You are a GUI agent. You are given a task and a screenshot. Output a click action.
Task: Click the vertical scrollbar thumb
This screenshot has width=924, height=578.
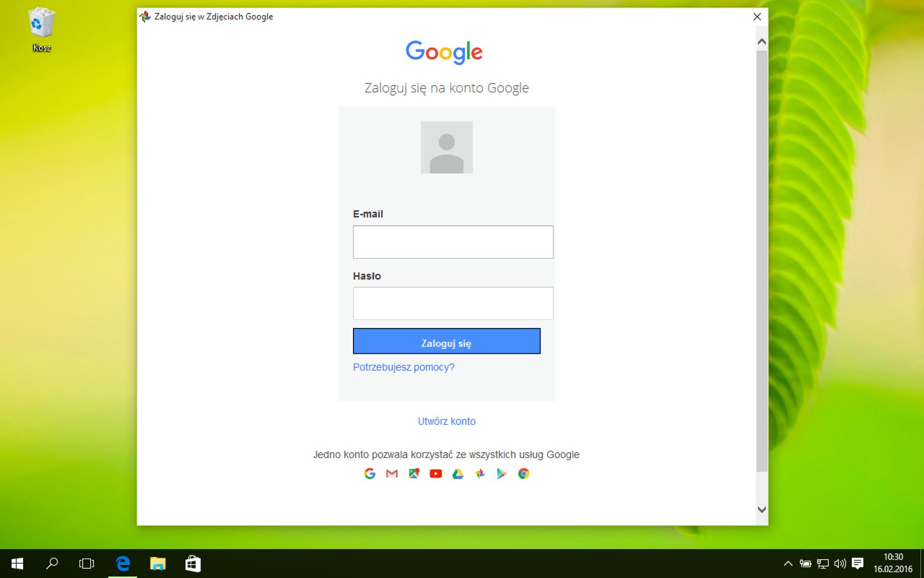[x=762, y=261]
